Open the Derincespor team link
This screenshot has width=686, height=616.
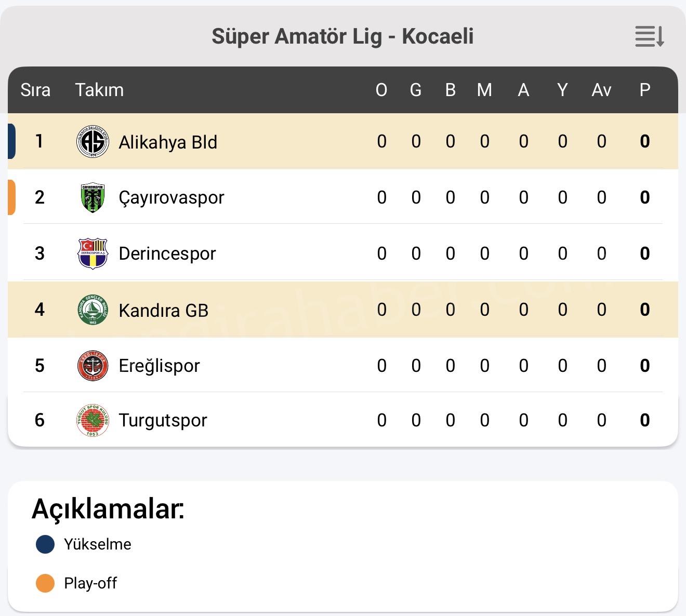[167, 254]
